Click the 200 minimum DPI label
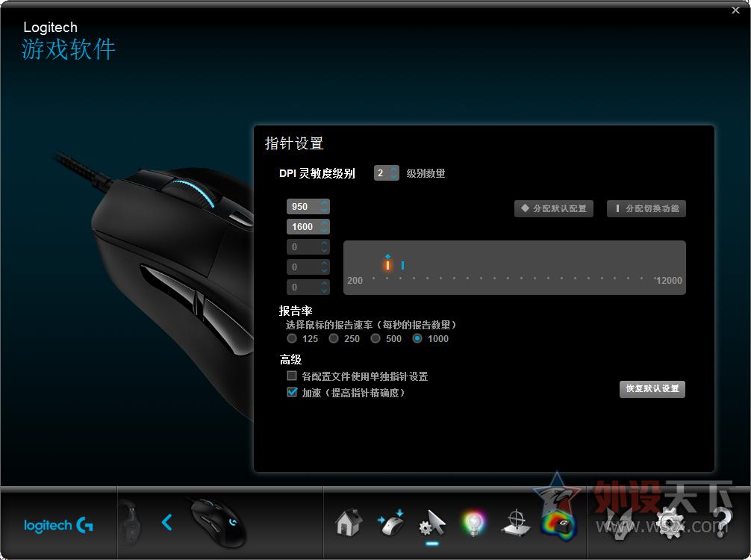Image resolution: width=751 pixels, height=560 pixels. coord(355,280)
